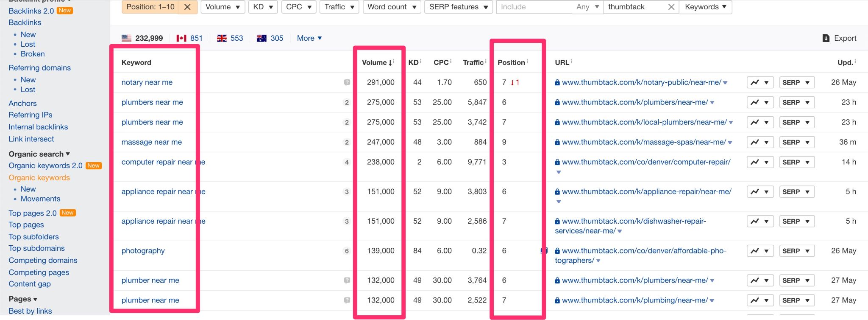Open Top pages 2.0 in sidebar

click(33, 213)
